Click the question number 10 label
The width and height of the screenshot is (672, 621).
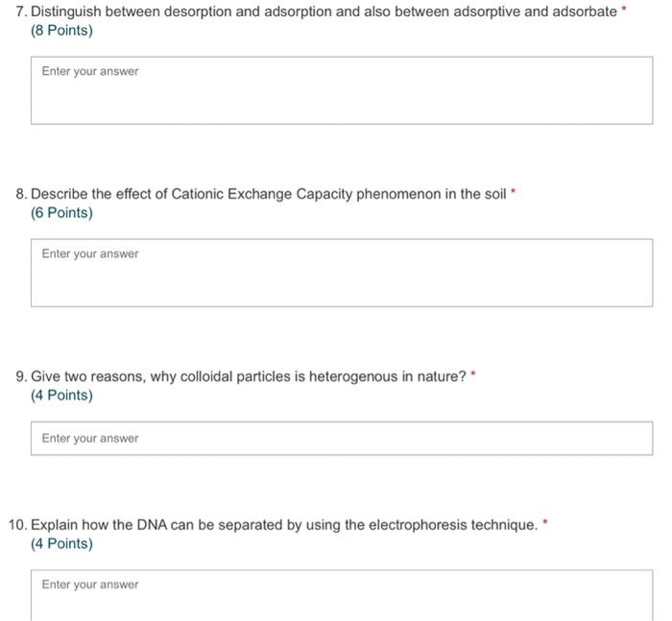(18, 525)
